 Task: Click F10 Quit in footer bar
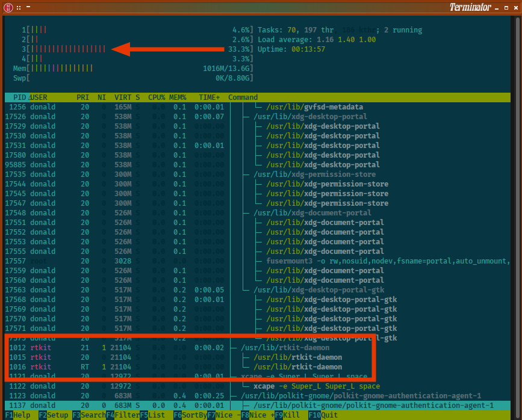pyautogui.click(x=323, y=415)
